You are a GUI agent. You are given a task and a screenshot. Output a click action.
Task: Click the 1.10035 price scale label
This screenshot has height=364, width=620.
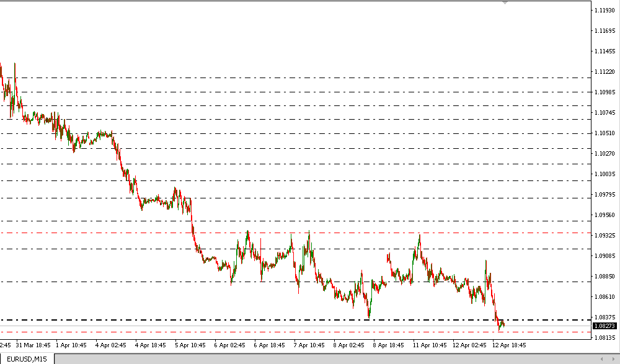(x=604, y=174)
